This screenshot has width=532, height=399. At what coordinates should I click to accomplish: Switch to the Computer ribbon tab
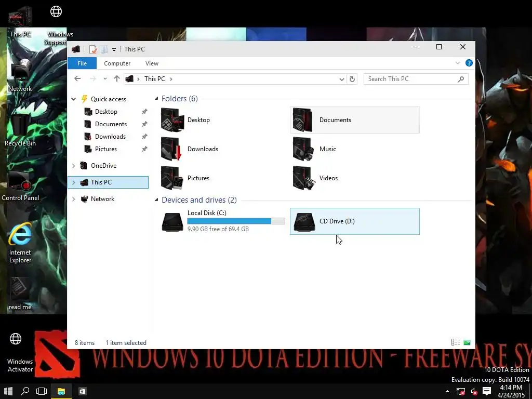click(117, 63)
